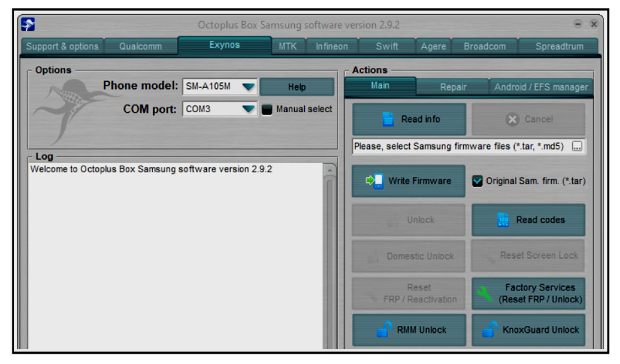The height and width of the screenshot is (364, 620).
Task: Switch to the Repair actions tab
Action: (453, 87)
